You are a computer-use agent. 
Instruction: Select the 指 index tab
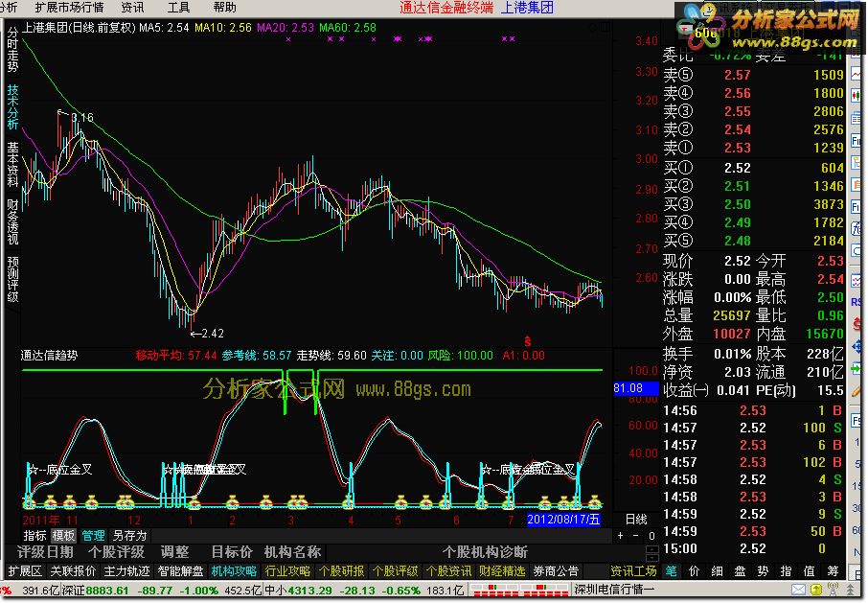786,570
